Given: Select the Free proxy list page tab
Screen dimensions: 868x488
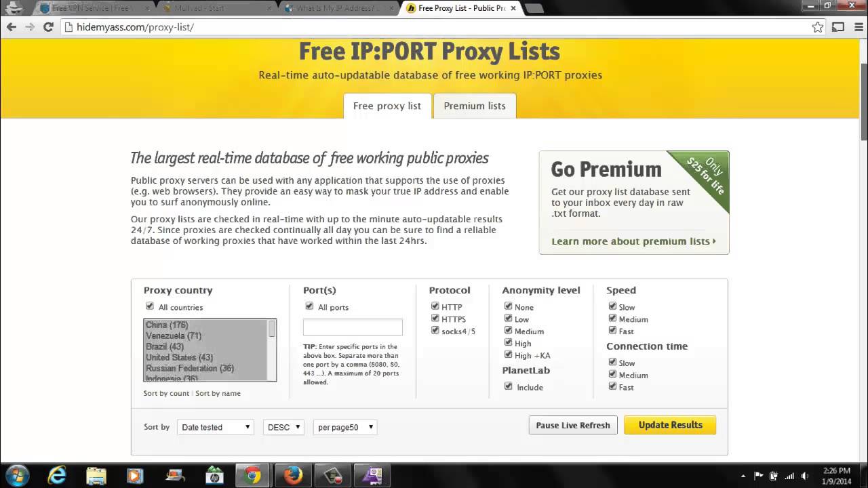Looking at the screenshot, I should (387, 106).
